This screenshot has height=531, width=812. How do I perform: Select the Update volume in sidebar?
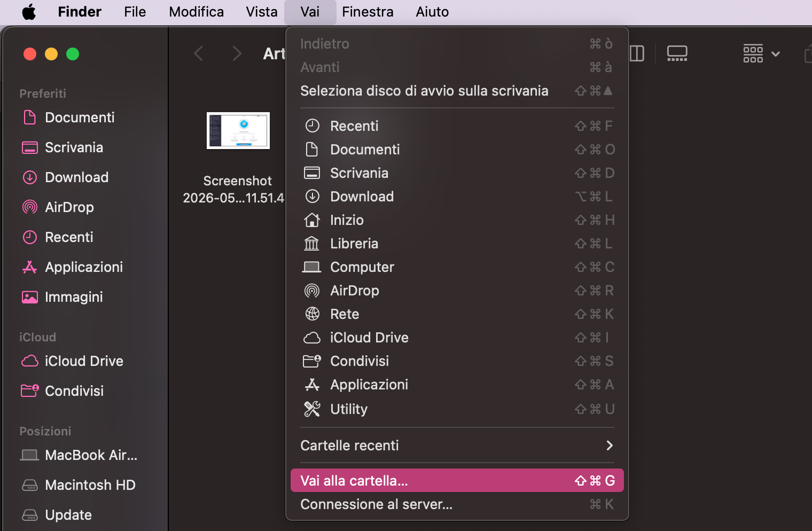click(68, 515)
